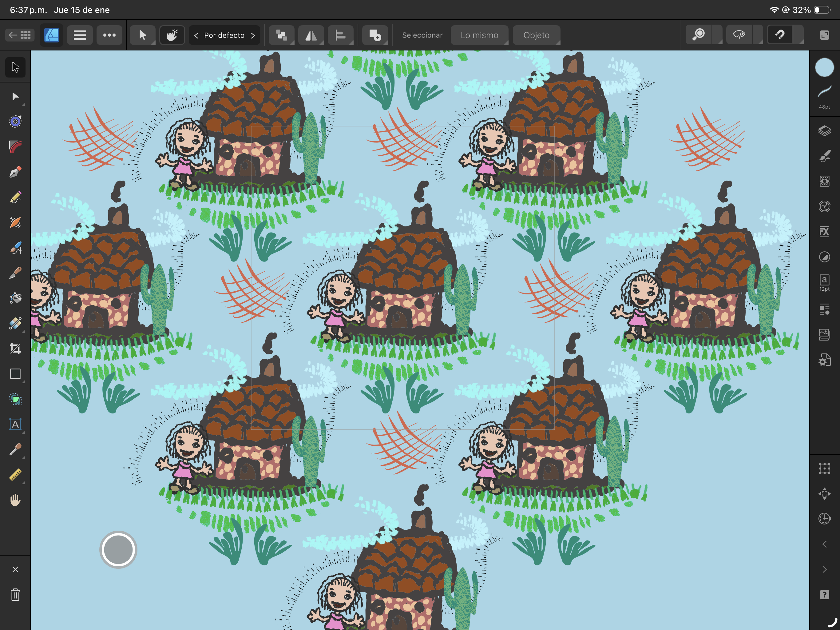Click the Por defecto preset label

click(x=224, y=35)
